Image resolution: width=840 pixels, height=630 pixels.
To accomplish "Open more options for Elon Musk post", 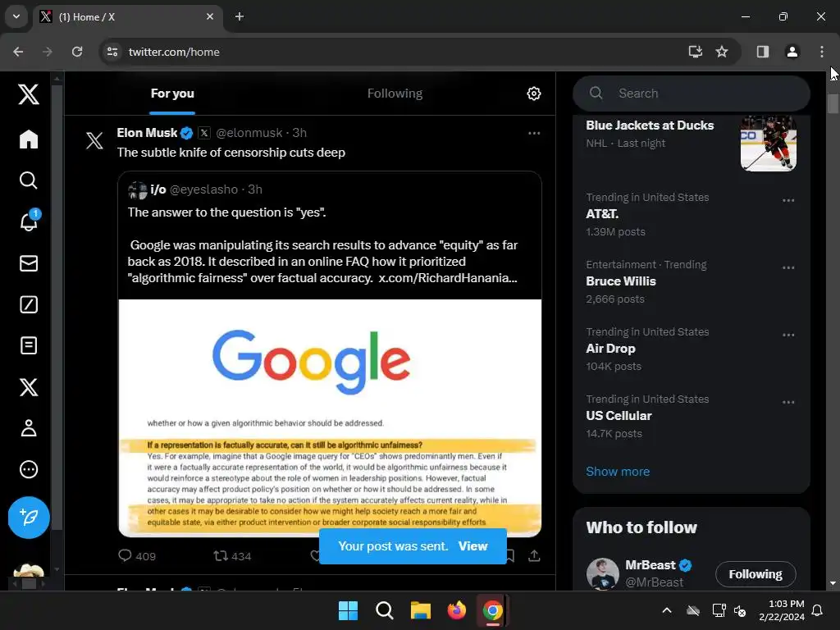I will (x=533, y=133).
